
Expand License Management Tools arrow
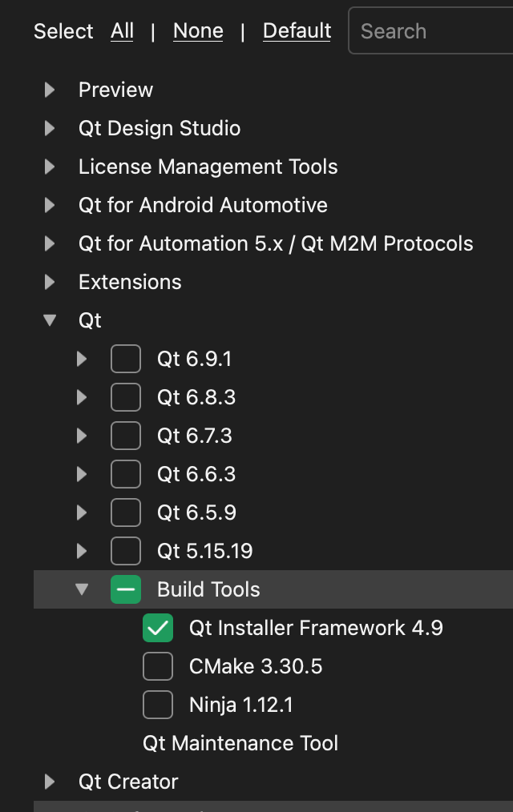click(x=50, y=167)
